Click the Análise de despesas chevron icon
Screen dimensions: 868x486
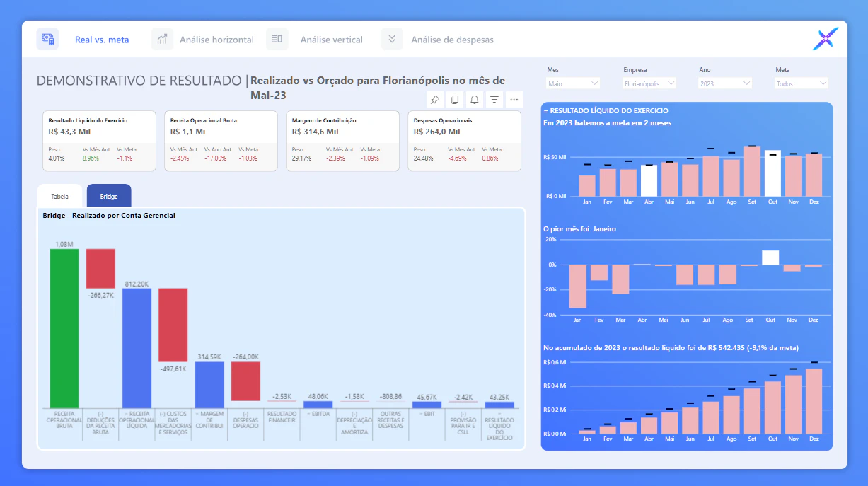point(392,39)
